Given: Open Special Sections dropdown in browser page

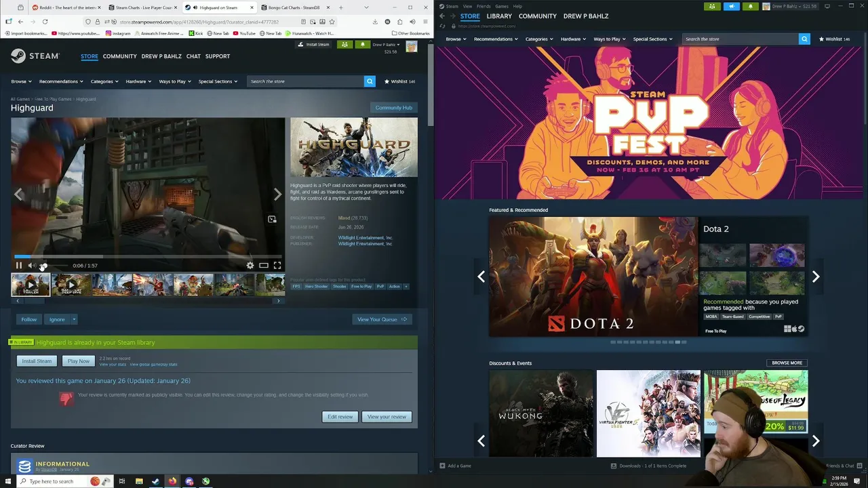Looking at the screenshot, I should (218, 81).
